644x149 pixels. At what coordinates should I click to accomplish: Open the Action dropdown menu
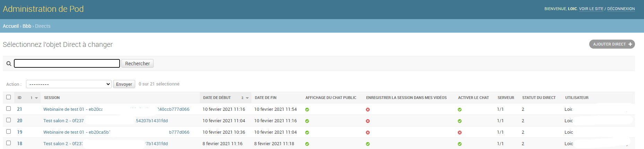(x=69, y=84)
